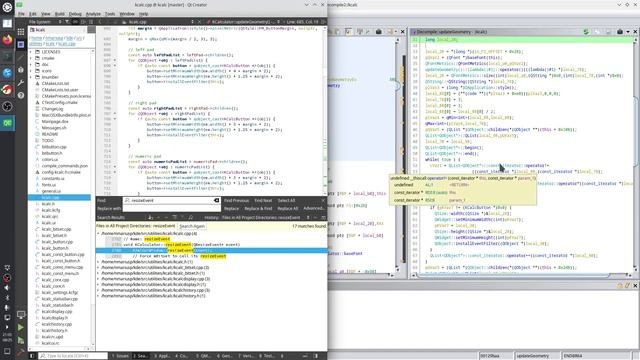Open the Debug menu
This screenshot has width=640, height=360.
pyautogui.click(x=75, y=13)
